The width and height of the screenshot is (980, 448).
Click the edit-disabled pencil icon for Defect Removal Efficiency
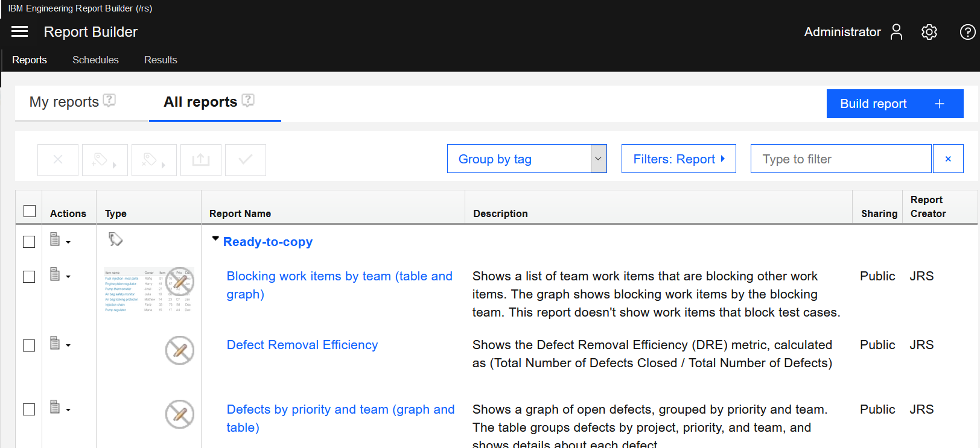(x=180, y=350)
